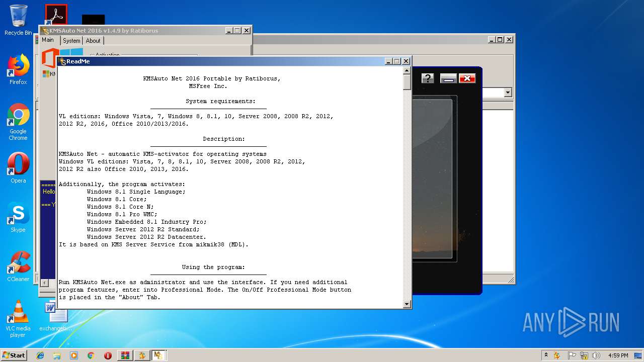The width and height of the screenshot is (644, 362).
Task: Click the 'Windows 8.1 Single Language;' line
Action: point(136,192)
